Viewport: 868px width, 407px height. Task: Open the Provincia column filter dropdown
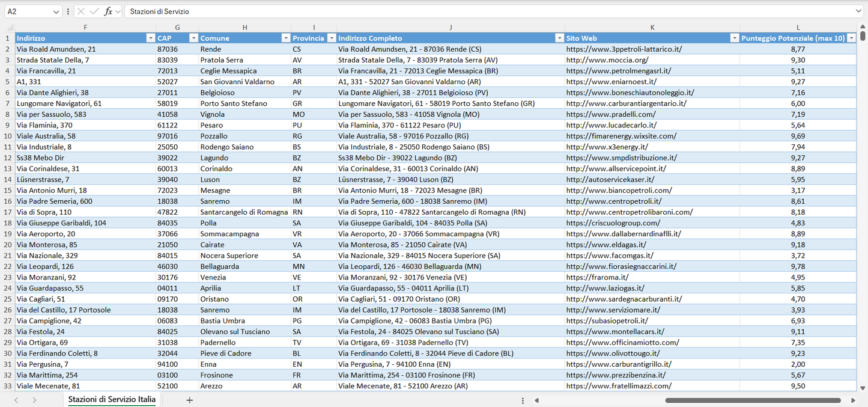tap(330, 38)
